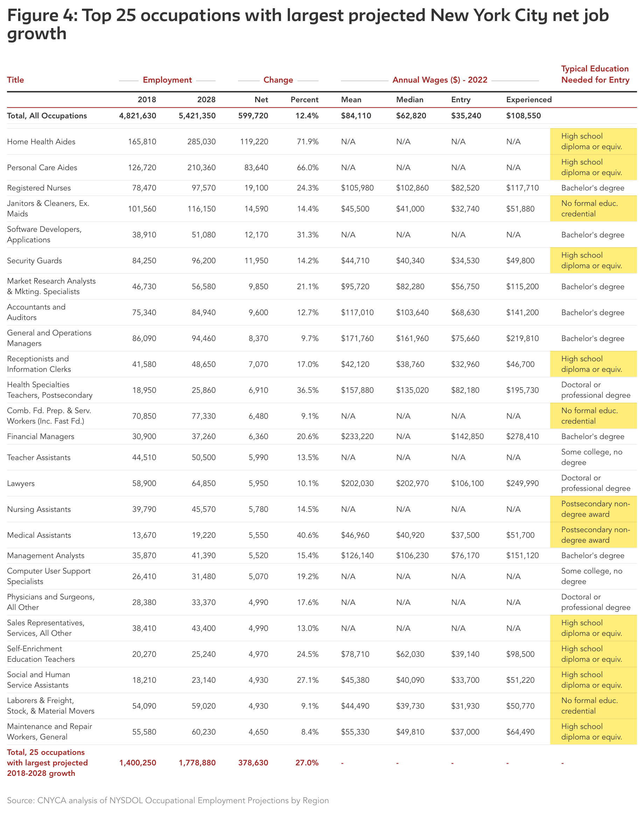Click the Change column header
644x813 pixels.
(279, 80)
